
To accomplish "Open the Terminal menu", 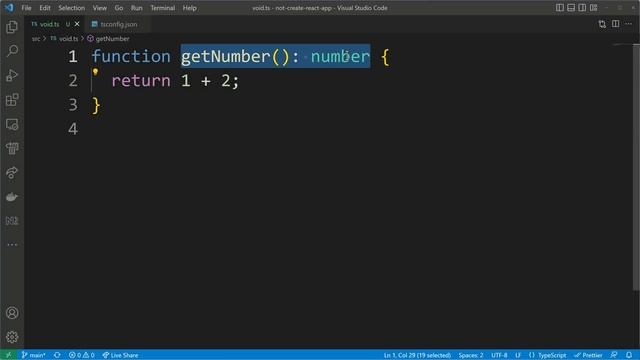I will tap(162, 8).
